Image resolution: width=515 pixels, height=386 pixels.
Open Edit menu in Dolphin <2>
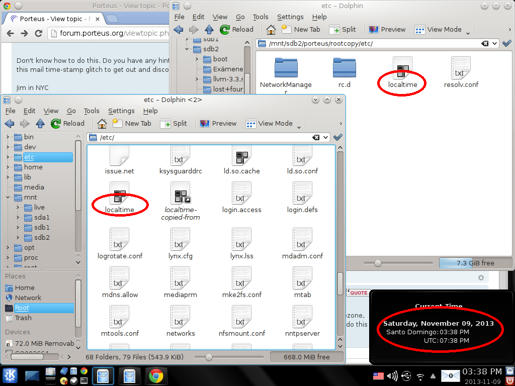(29, 111)
